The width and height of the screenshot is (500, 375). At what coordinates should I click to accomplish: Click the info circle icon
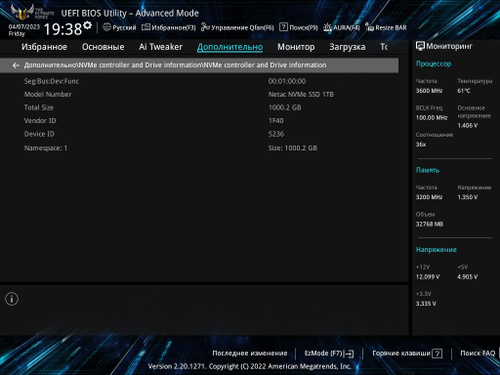(x=12, y=299)
